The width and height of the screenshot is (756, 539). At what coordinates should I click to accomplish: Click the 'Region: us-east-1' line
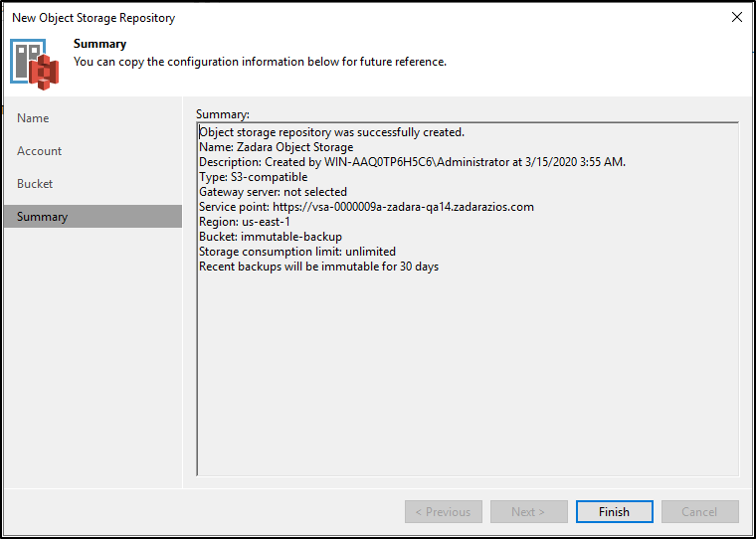pos(245,222)
